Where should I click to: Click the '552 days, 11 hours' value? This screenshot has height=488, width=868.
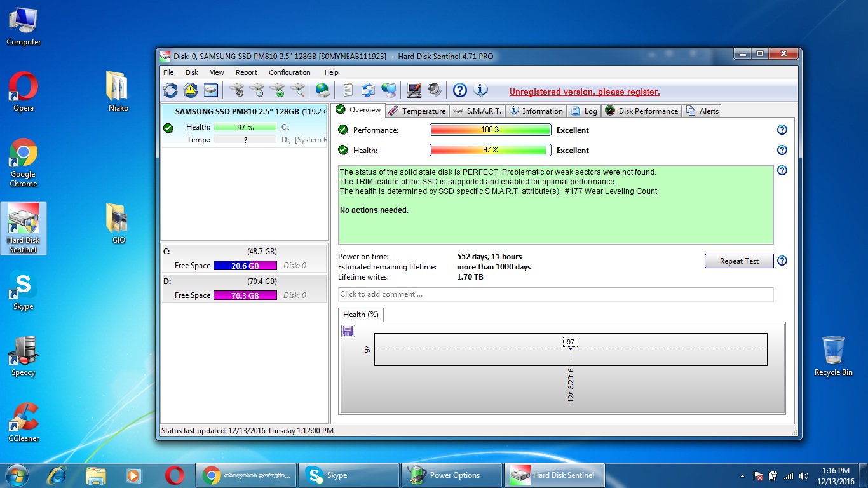(x=489, y=257)
